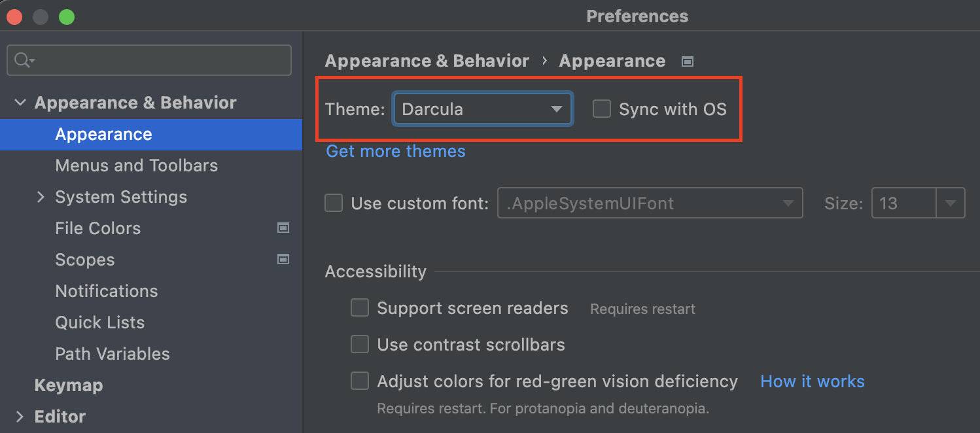The height and width of the screenshot is (433, 980).
Task: Open the Get more themes link
Action: [396, 151]
